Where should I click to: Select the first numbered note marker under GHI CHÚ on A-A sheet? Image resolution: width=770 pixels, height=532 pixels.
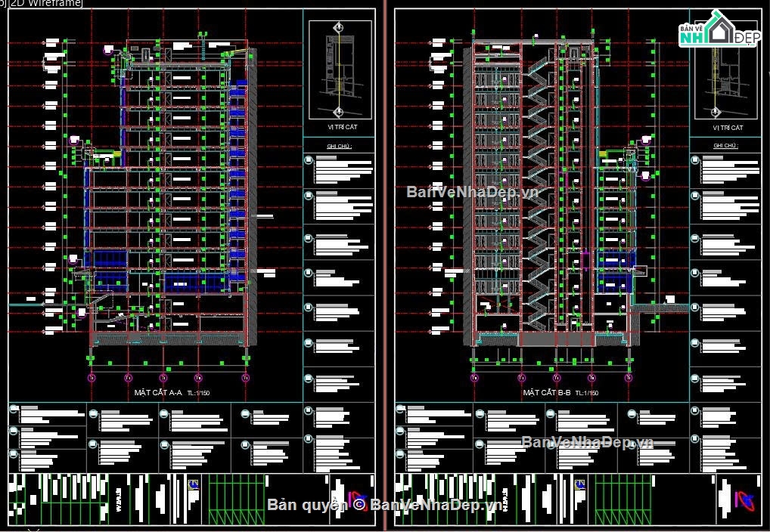309,160
